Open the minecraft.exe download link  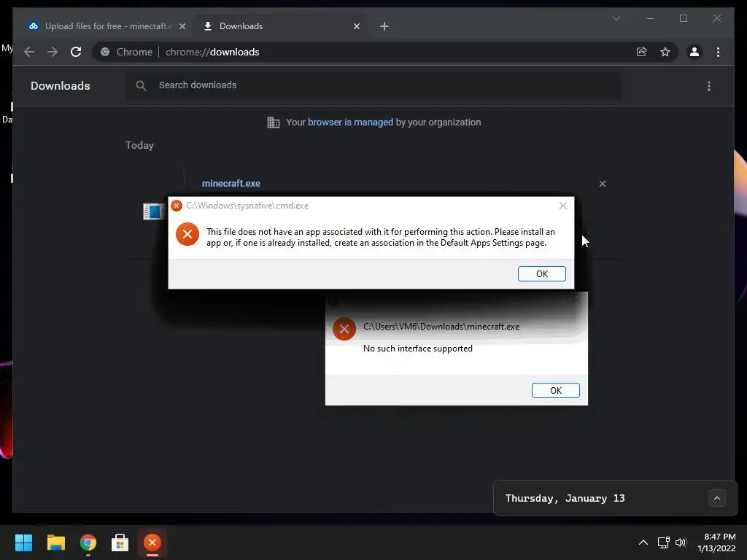click(231, 183)
